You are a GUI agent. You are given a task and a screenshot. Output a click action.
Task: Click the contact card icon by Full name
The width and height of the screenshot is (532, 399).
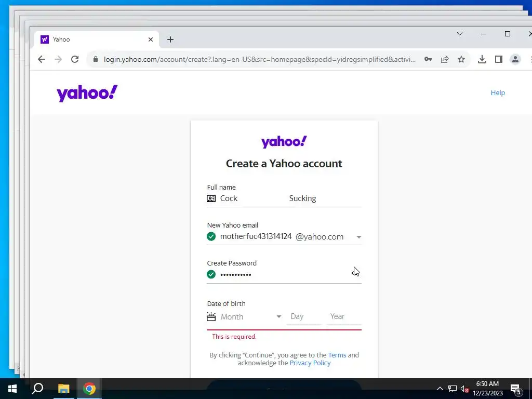(211, 198)
